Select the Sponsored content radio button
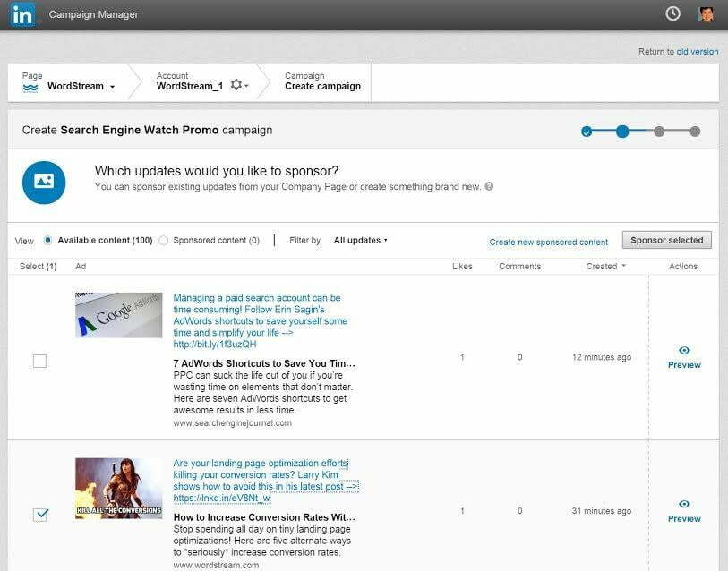Viewport: 728px width, 571px height. click(163, 240)
